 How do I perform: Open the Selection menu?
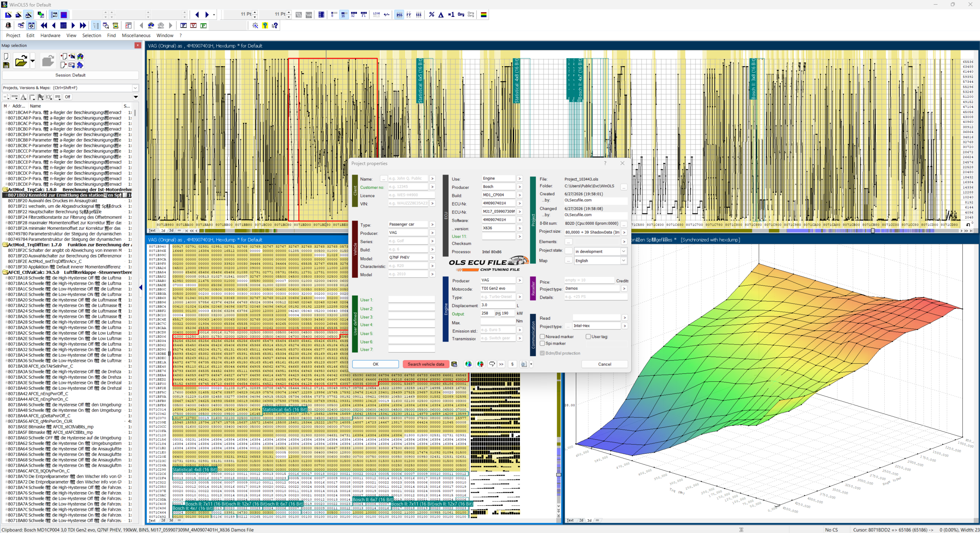(x=91, y=36)
